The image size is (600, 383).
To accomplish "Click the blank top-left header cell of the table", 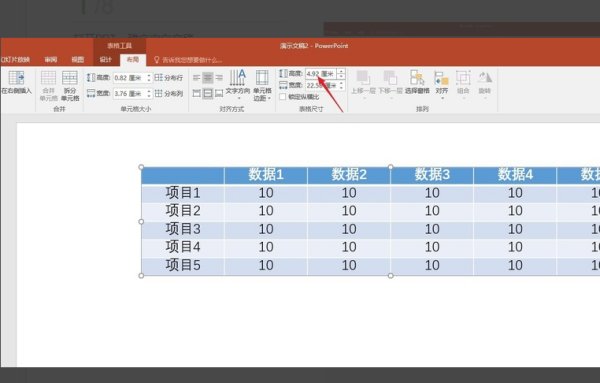I will pos(183,176).
